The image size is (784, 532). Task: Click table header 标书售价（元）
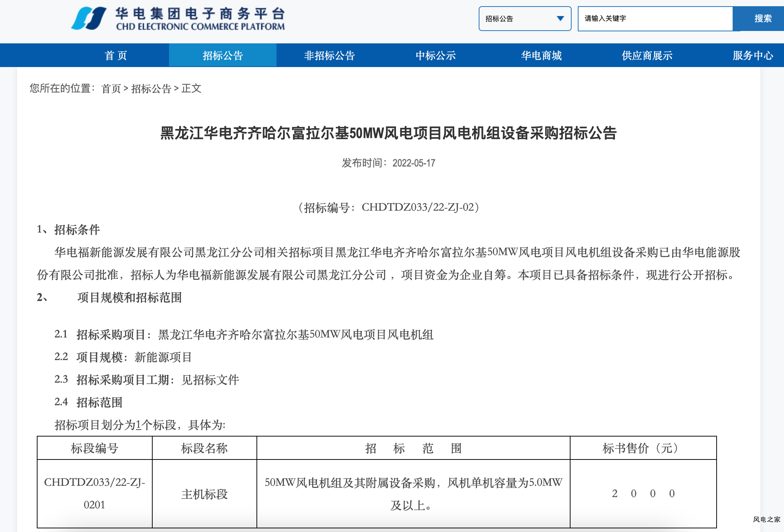click(x=643, y=448)
